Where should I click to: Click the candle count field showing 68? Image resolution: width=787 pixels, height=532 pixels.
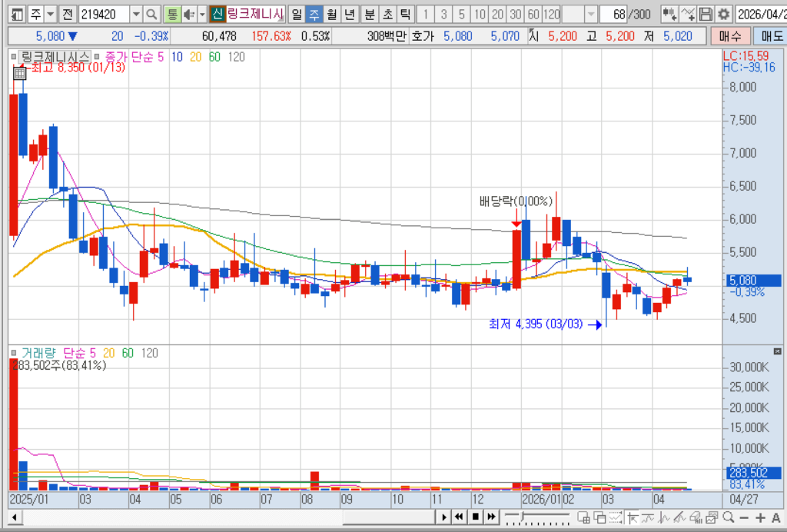coord(613,14)
